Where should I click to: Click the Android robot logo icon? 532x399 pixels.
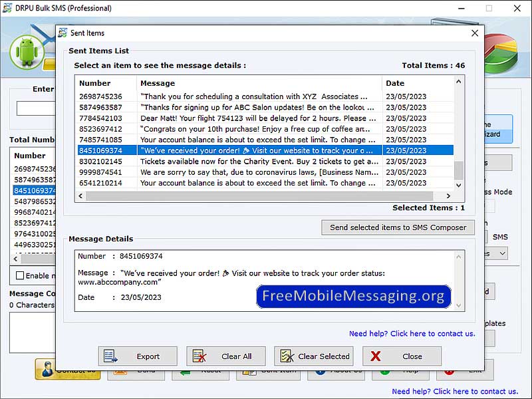(x=27, y=53)
